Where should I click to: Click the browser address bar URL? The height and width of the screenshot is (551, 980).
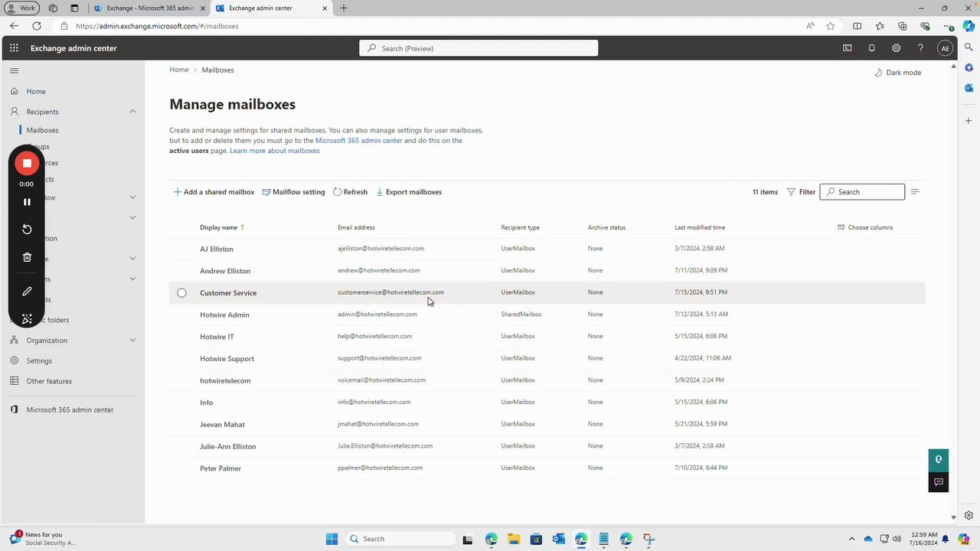[157, 26]
